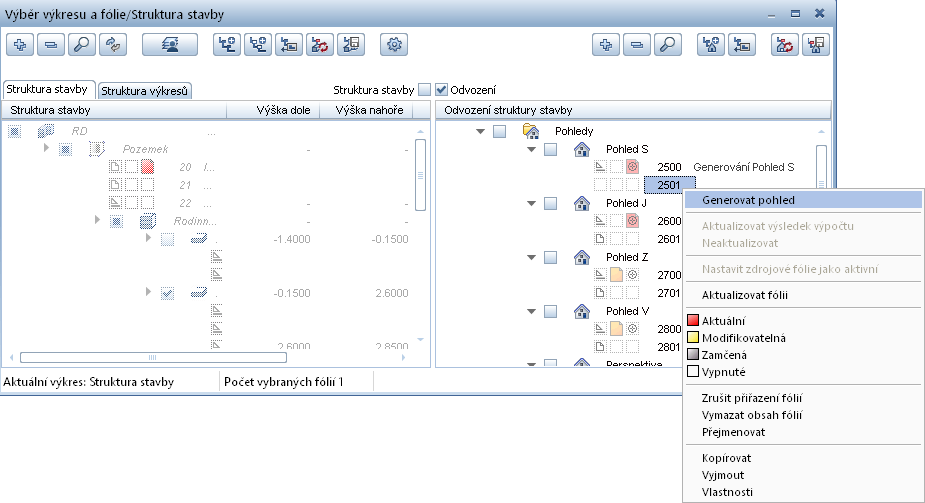
Task: Expand all entries in right derivation toolbar
Action: tap(606, 45)
